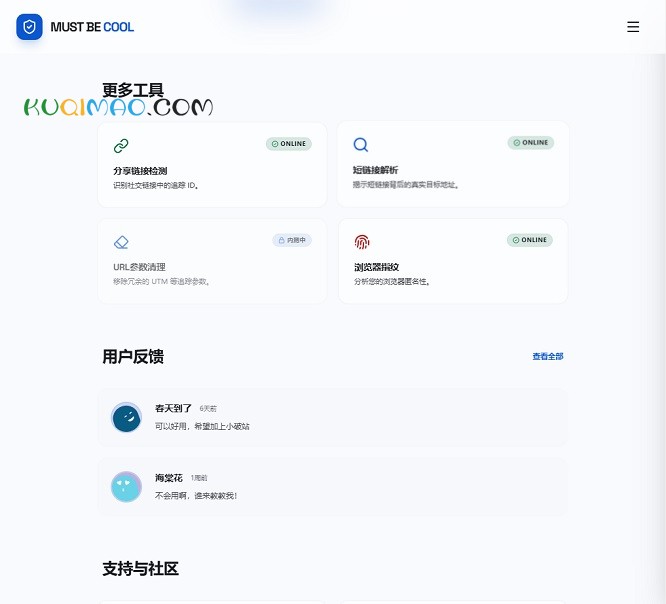Open the 分享链接检测 tool card
This screenshot has height=604, width=666.
pyautogui.click(x=212, y=165)
